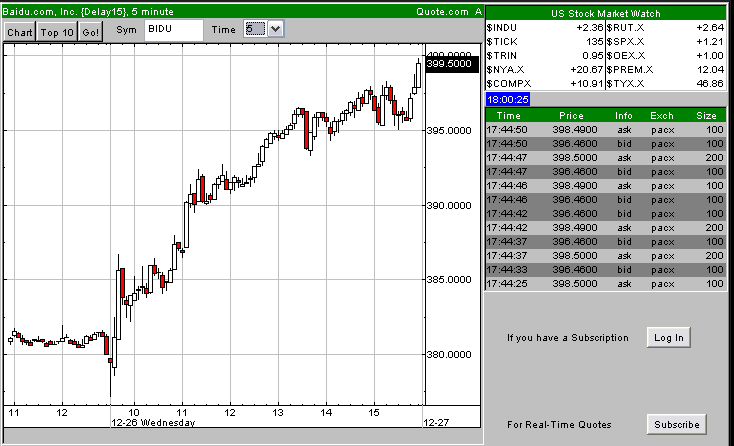Screen dimensions: 734x446
Task: Select the 17:44:42 bid quote row
Action: (606, 214)
